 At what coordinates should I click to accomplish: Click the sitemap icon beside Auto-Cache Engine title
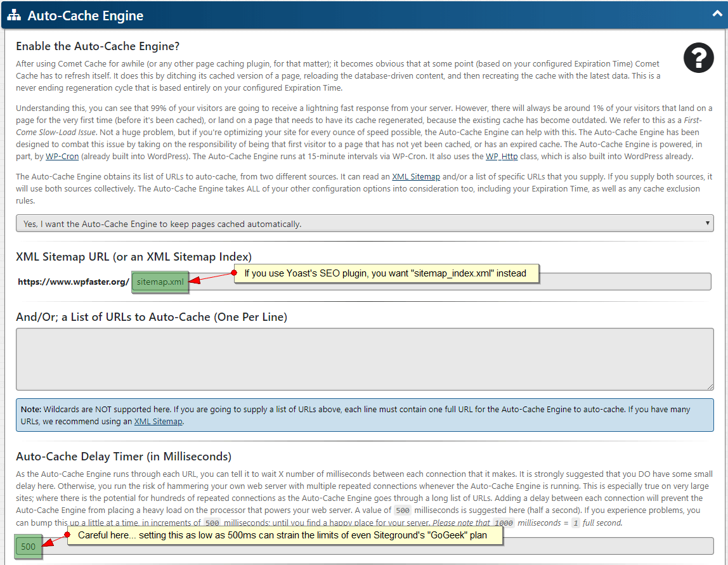click(x=14, y=15)
